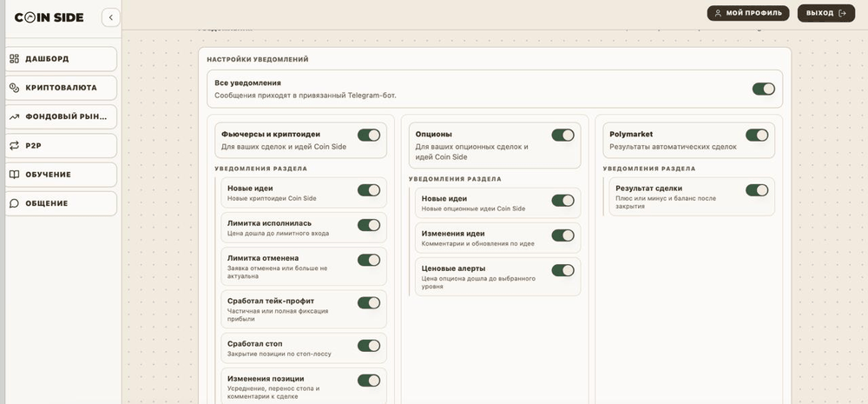Open Мой профиль
The width and height of the screenshot is (868, 404).
[x=748, y=13]
